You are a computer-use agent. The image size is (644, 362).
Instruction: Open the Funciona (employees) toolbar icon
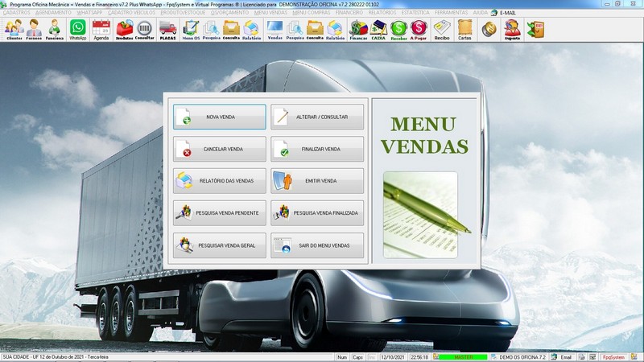pos(54,30)
